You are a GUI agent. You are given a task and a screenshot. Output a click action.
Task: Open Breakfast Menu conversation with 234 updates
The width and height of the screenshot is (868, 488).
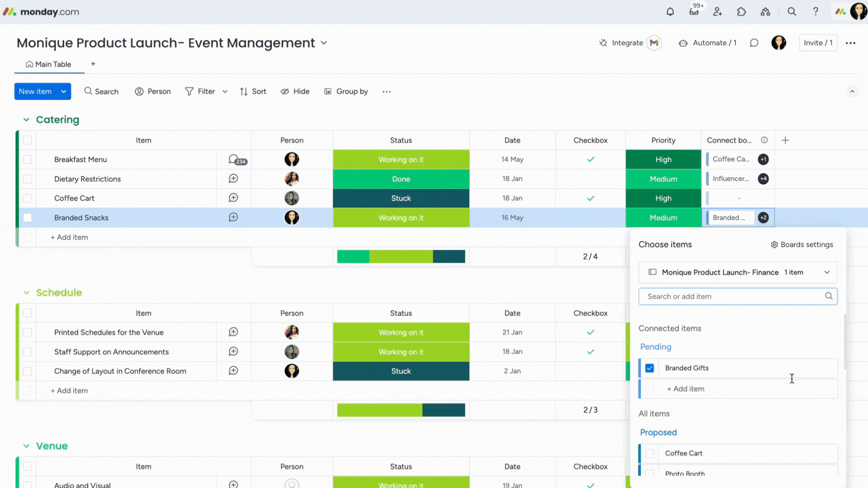(237, 160)
